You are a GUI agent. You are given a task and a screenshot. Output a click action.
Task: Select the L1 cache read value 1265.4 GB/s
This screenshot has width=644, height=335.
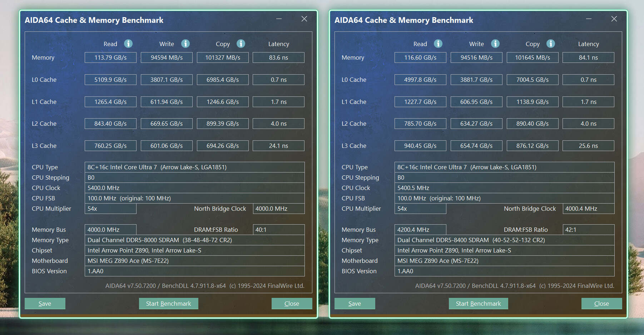[x=110, y=102]
